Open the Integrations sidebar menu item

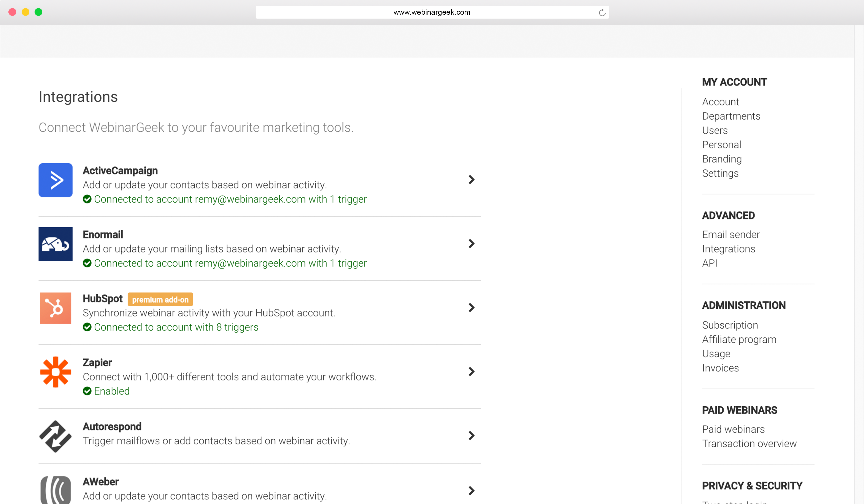[x=729, y=249]
